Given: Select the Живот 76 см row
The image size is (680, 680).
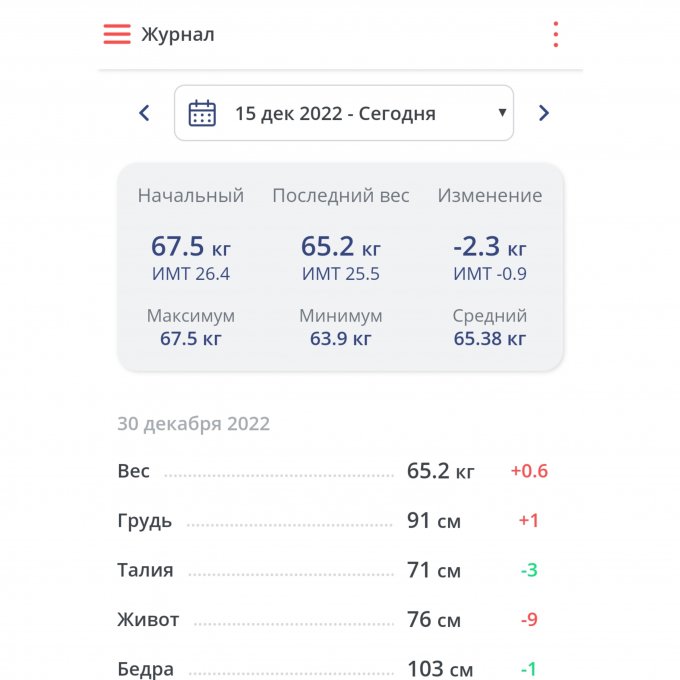Looking at the screenshot, I should (x=332, y=620).
